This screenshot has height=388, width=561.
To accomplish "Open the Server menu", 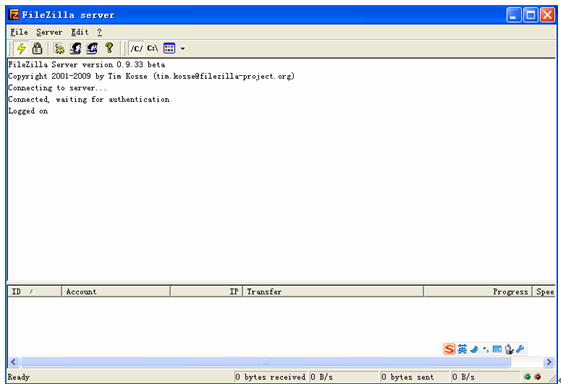I will pos(49,32).
